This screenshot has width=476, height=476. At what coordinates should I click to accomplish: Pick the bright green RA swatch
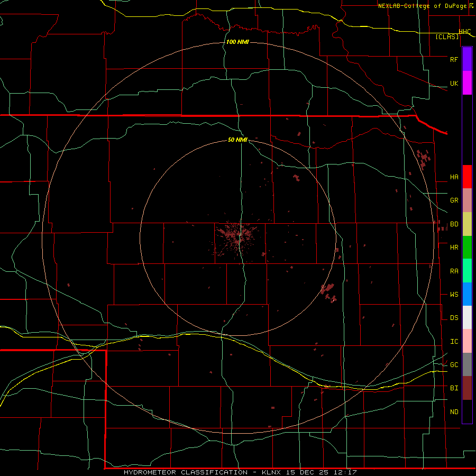[x=467, y=271]
